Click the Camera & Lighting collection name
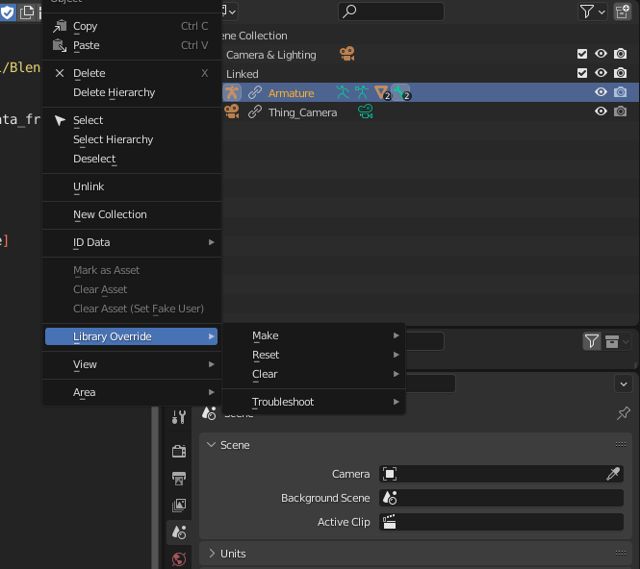 [x=271, y=55]
